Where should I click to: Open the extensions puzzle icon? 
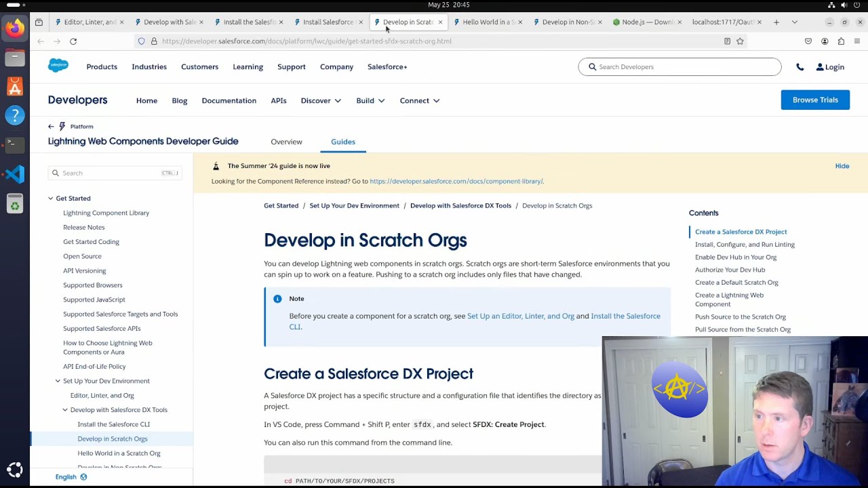click(841, 41)
